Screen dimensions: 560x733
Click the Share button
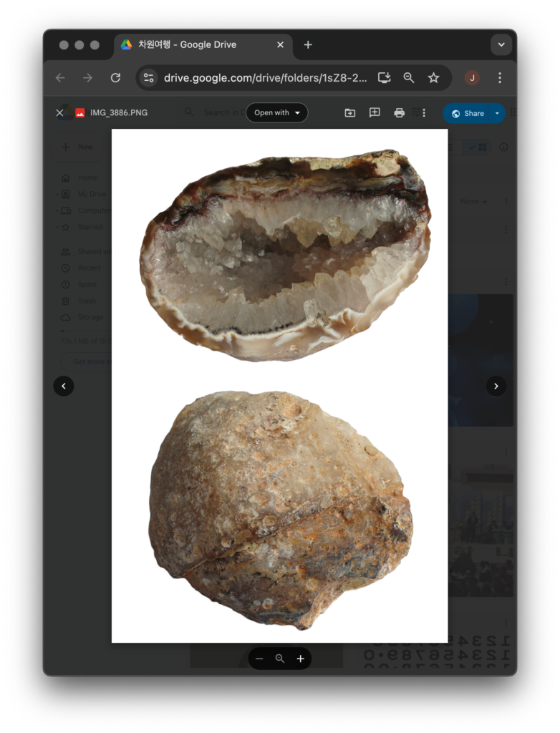coord(468,113)
